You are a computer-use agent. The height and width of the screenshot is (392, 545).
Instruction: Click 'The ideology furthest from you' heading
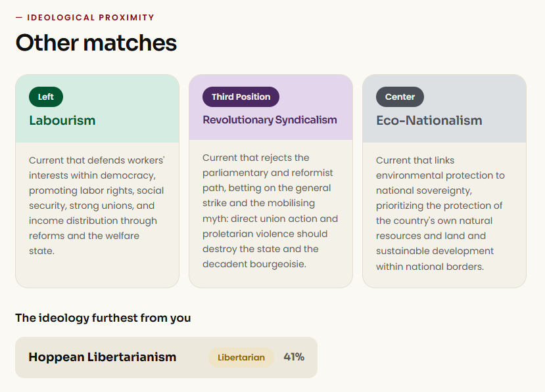click(x=103, y=318)
